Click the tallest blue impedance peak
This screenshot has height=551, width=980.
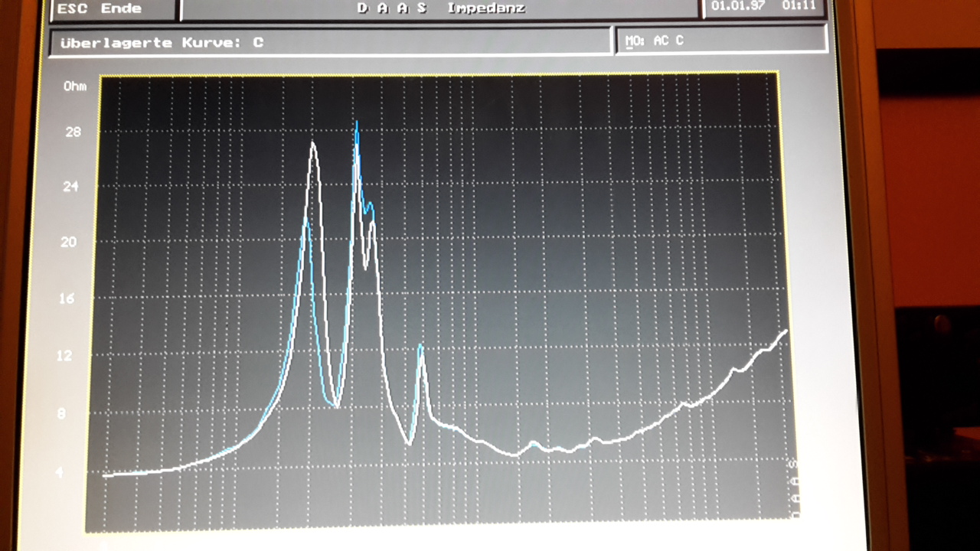356,124
